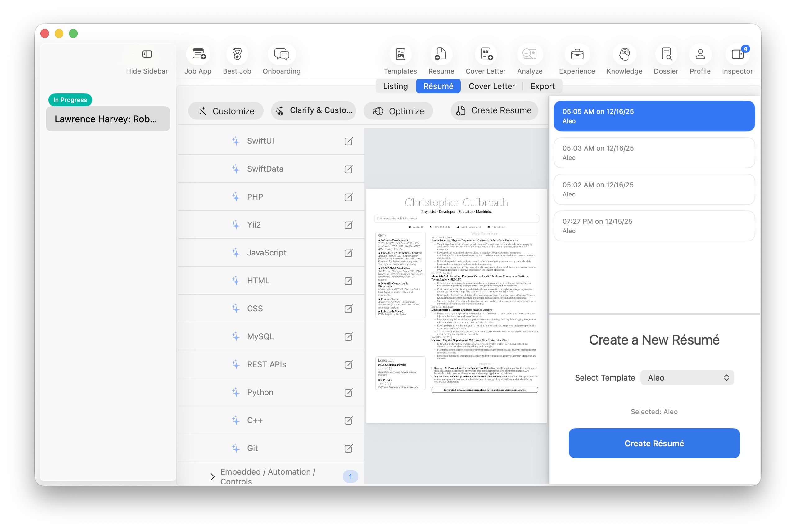796x532 pixels.
Task: Click the Customize button
Action: (x=225, y=110)
